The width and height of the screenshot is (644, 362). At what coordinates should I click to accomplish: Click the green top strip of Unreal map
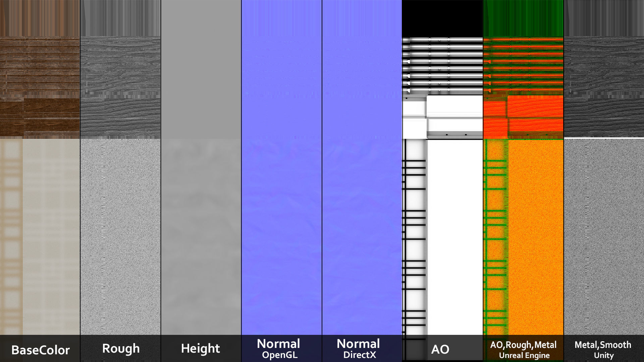click(x=523, y=18)
